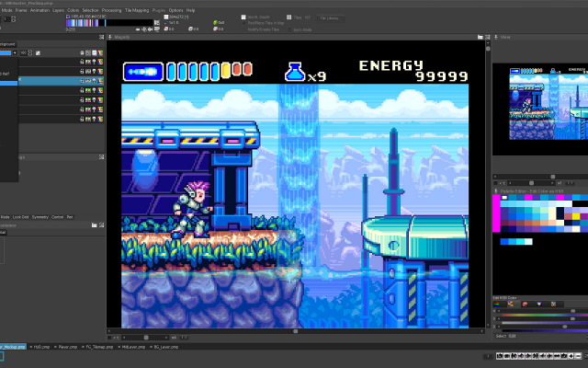The width and height of the screenshot is (588, 368).
Task: Click the left arrow of the Magnify zoom slider
Action: [x=125, y=338]
